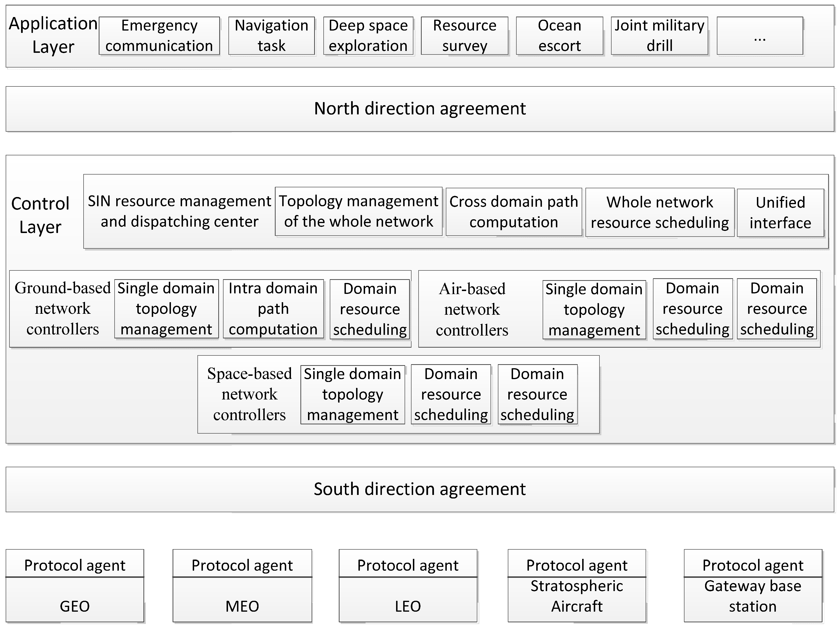The image size is (840, 628).
Task: Select the Intra domain path computation box
Action: click(273, 309)
